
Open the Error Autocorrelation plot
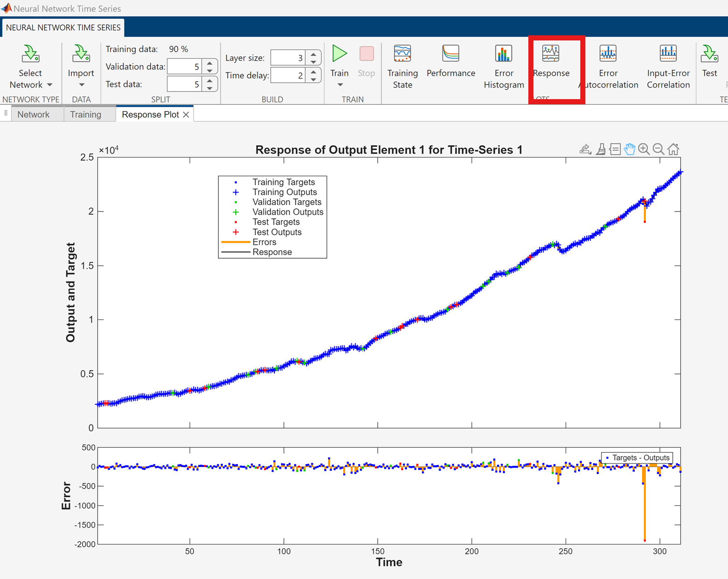(x=608, y=66)
